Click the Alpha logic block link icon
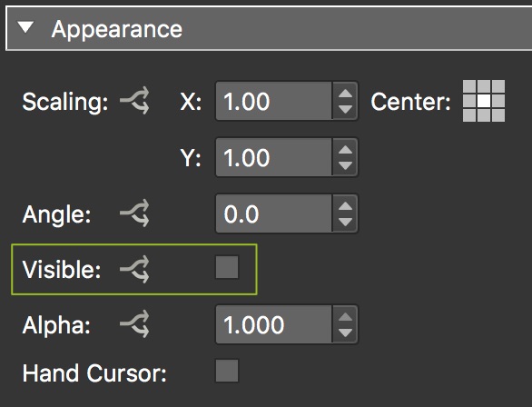 (x=134, y=323)
